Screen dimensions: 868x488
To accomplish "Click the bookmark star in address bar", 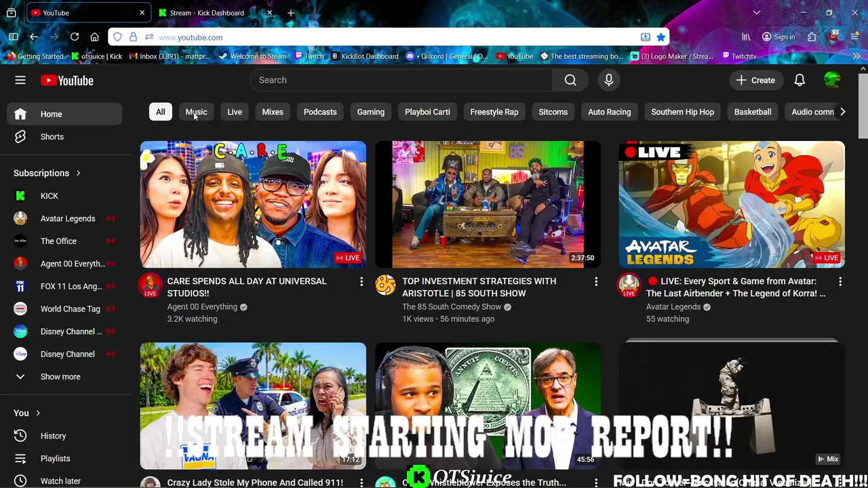I will tap(660, 37).
